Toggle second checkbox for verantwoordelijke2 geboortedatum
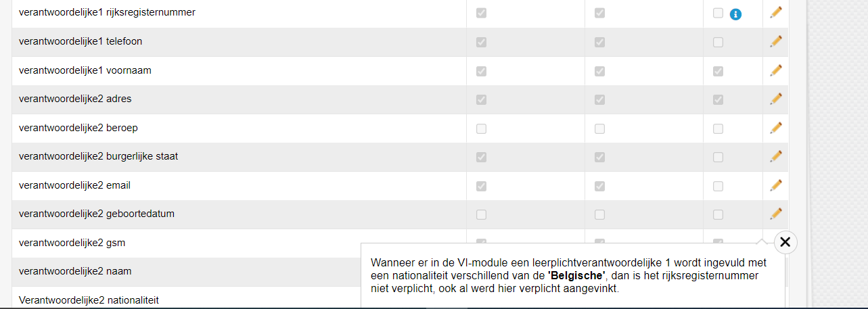The width and height of the screenshot is (868, 309). 599,214
